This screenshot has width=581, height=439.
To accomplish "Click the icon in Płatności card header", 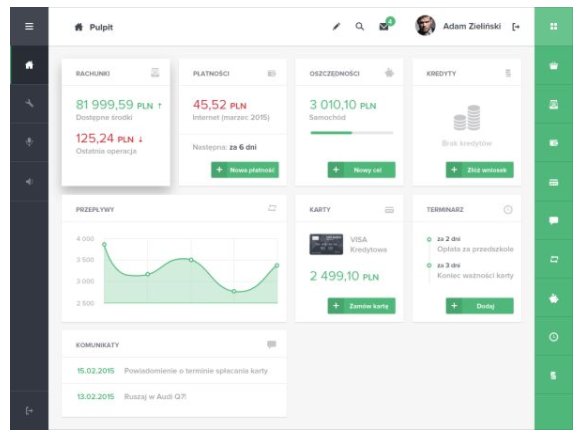I will [272, 73].
